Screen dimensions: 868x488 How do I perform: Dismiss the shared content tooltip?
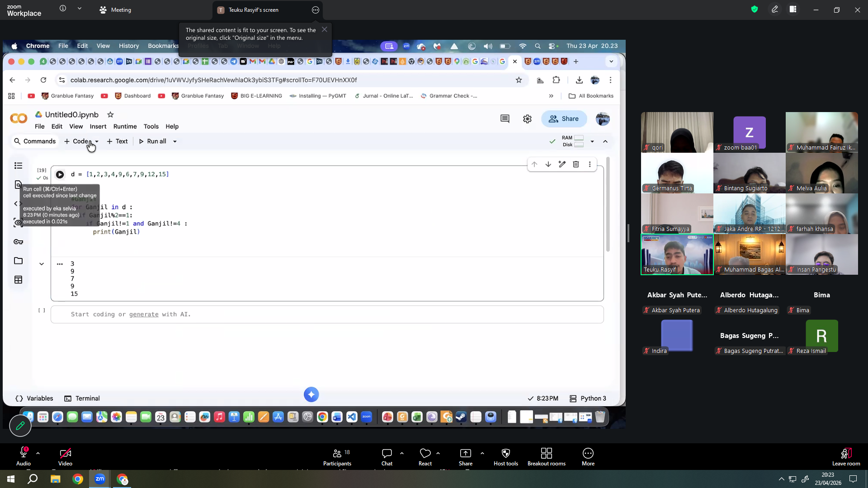coord(325,29)
